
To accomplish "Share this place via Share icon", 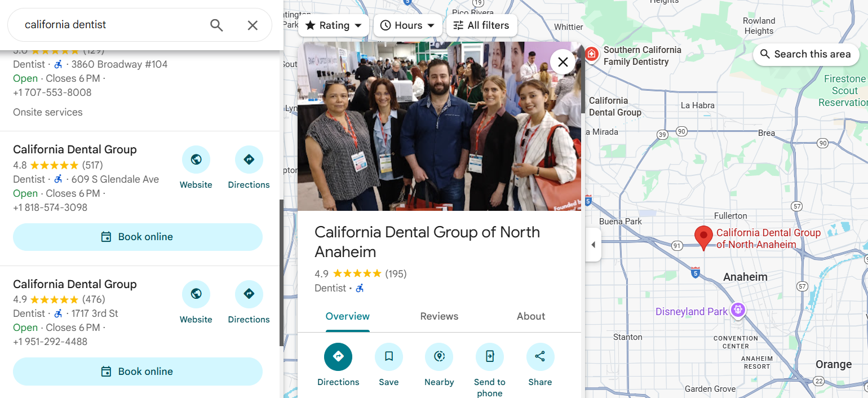I will [540, 357].
